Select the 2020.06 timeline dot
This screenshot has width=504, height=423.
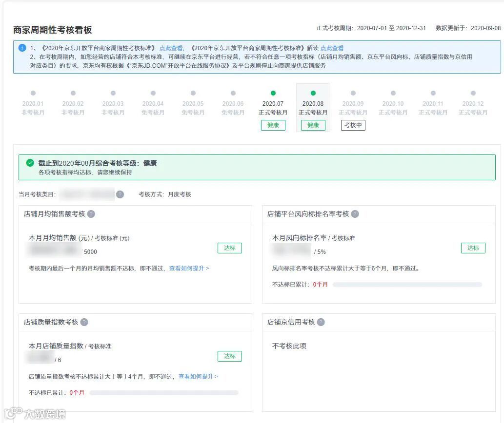[233, 93]
